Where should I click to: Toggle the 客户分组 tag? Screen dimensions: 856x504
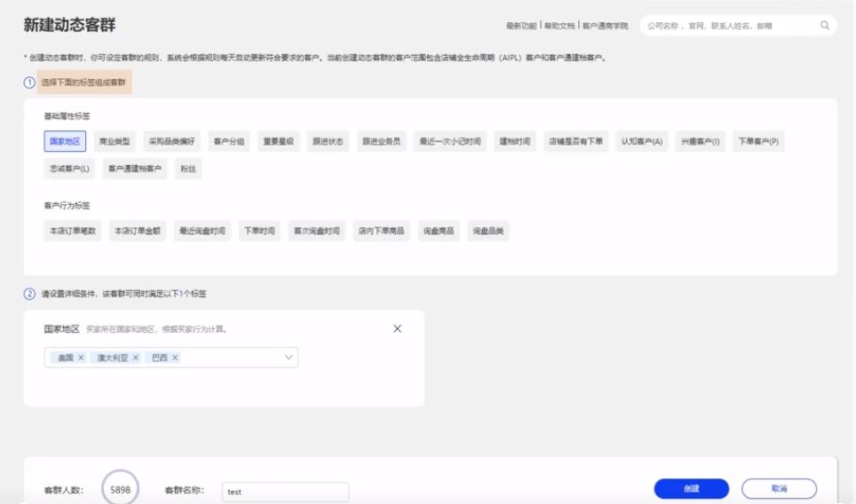pos(229,141)
